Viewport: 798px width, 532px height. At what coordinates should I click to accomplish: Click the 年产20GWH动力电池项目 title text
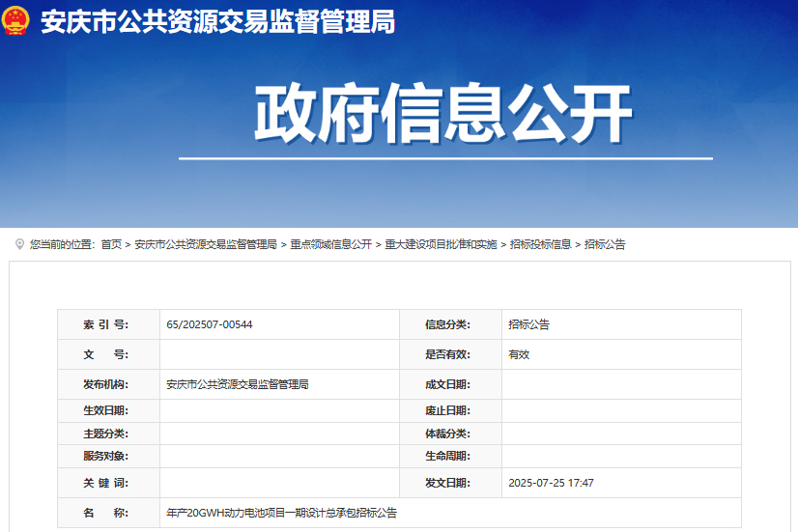click(x=281, y=513)
